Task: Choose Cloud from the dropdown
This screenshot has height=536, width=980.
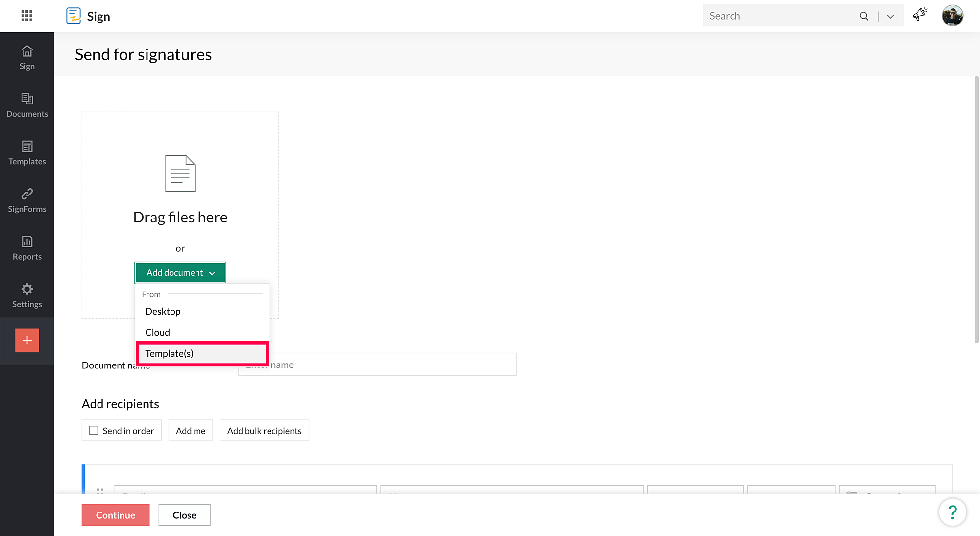Action: (x=157, y=332)
